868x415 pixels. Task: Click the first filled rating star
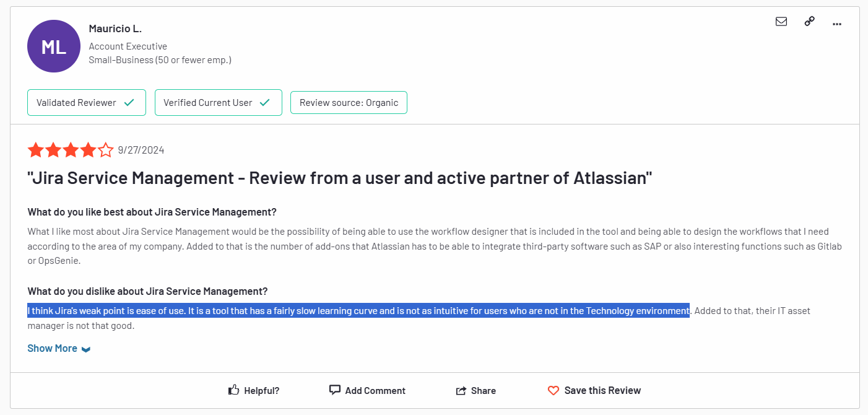35,150
